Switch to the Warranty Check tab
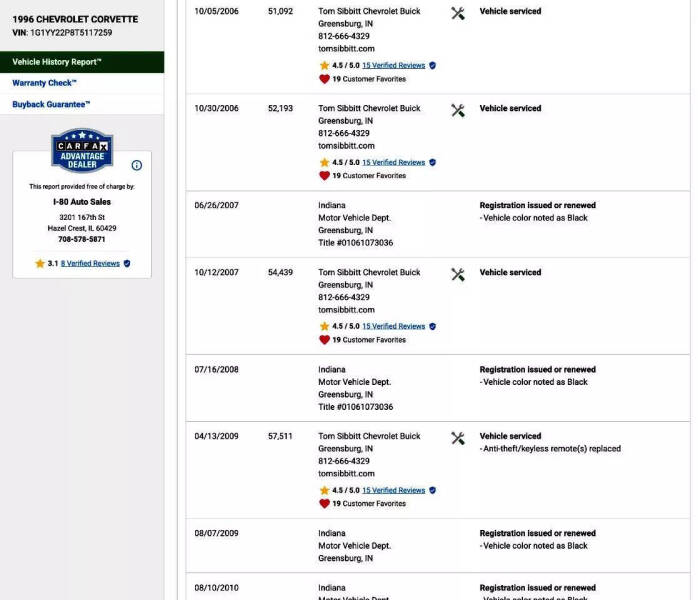This screenshot has width=698, height=600. tap(44, 83)
